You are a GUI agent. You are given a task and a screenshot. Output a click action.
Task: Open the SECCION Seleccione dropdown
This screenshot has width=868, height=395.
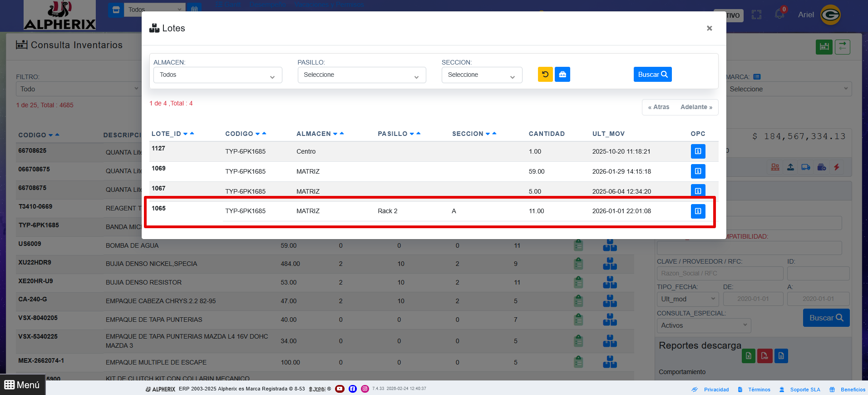tap(481, 75)
